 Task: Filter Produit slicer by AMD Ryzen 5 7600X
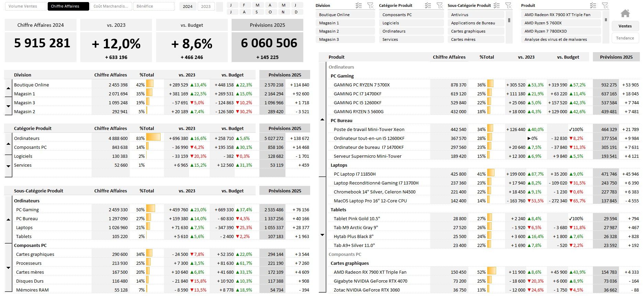coord(561,23)
